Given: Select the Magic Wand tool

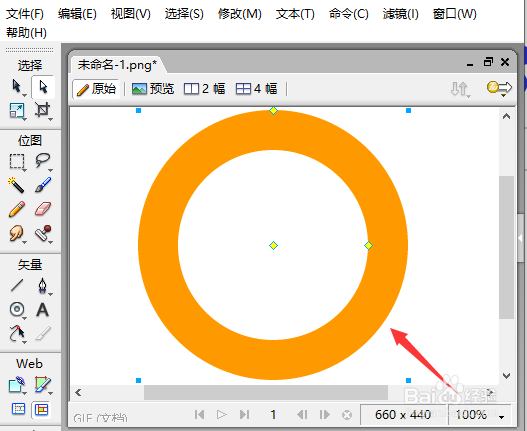Looking at the screenshot, I should pyautogui.click(x=16, y=185).
